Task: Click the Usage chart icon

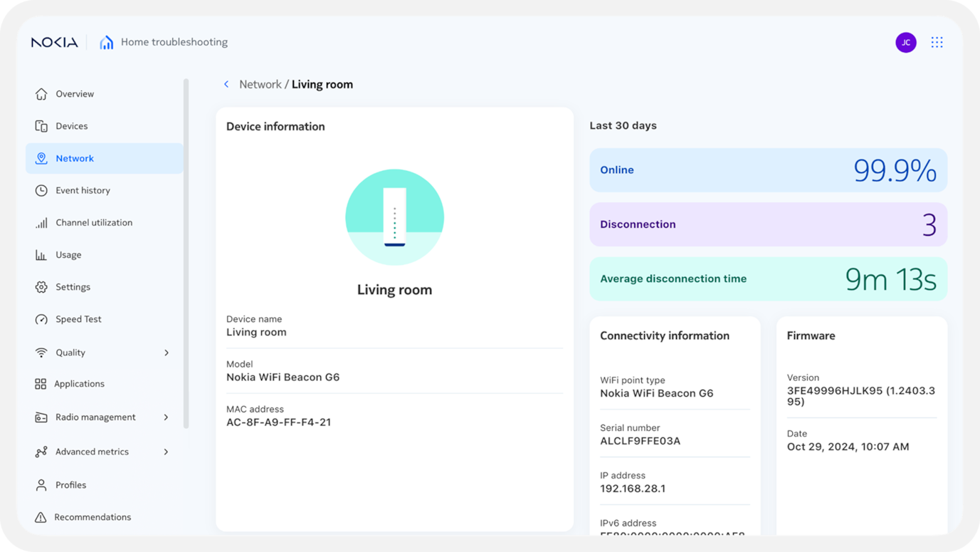Action: click(x=41, y=255)
